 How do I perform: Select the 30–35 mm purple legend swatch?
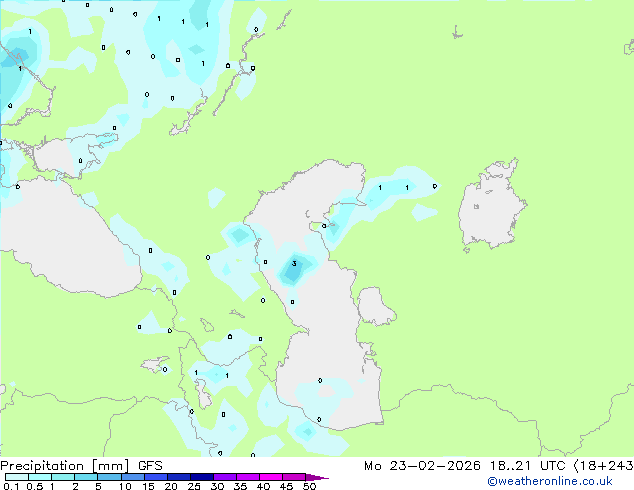(x=224, y=477)
